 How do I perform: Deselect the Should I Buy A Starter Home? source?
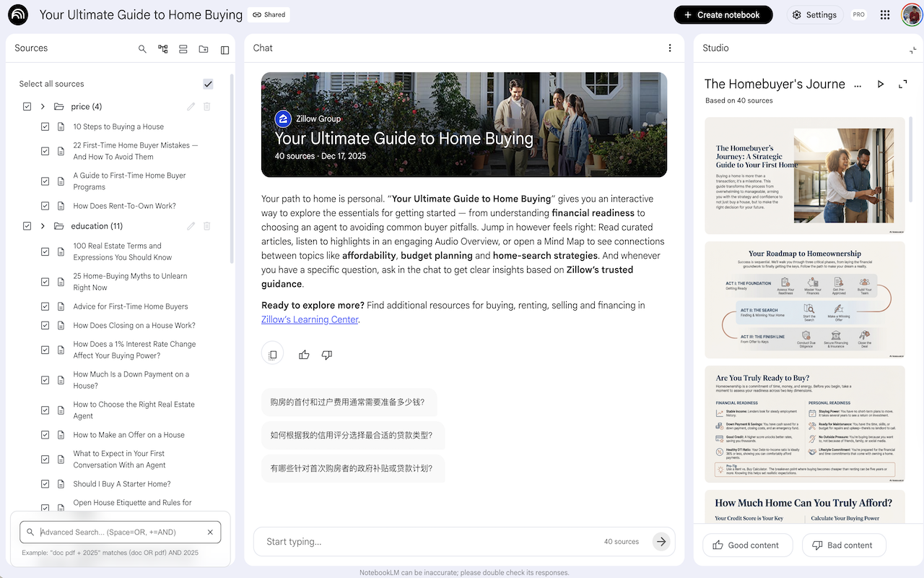click(45, 484)
